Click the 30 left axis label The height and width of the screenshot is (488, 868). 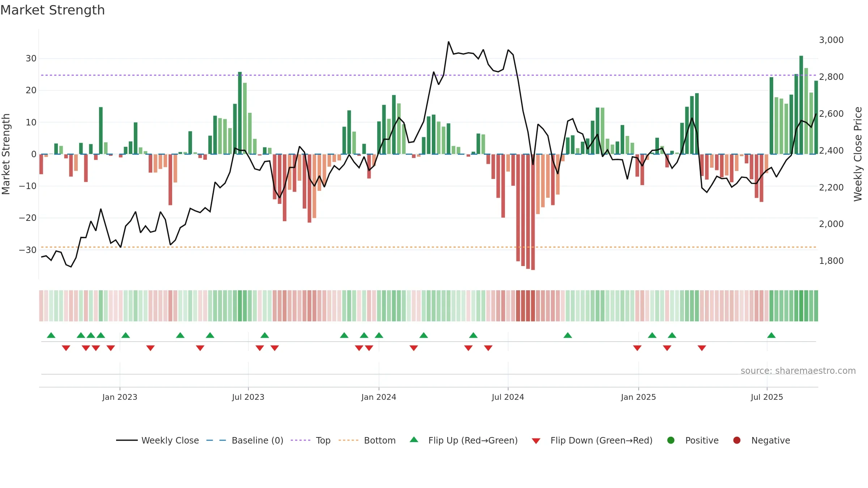tap(31, 58)
